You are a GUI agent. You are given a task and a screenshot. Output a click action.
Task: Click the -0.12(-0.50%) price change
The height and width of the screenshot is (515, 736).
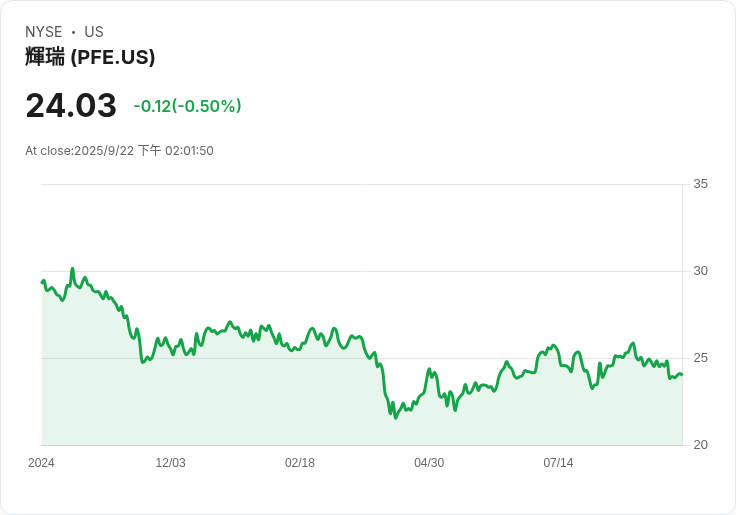click(187, 106)
